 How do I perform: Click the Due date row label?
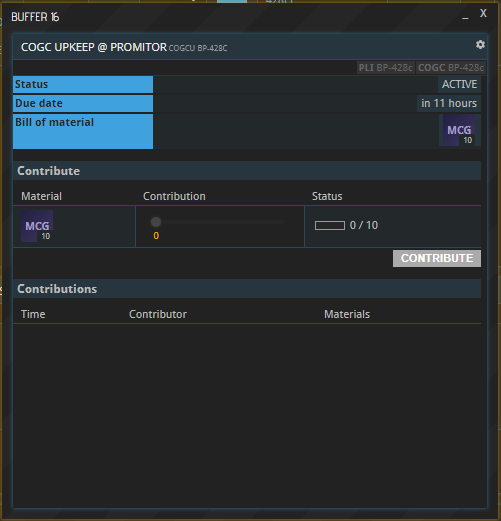[x=83, y=103]
